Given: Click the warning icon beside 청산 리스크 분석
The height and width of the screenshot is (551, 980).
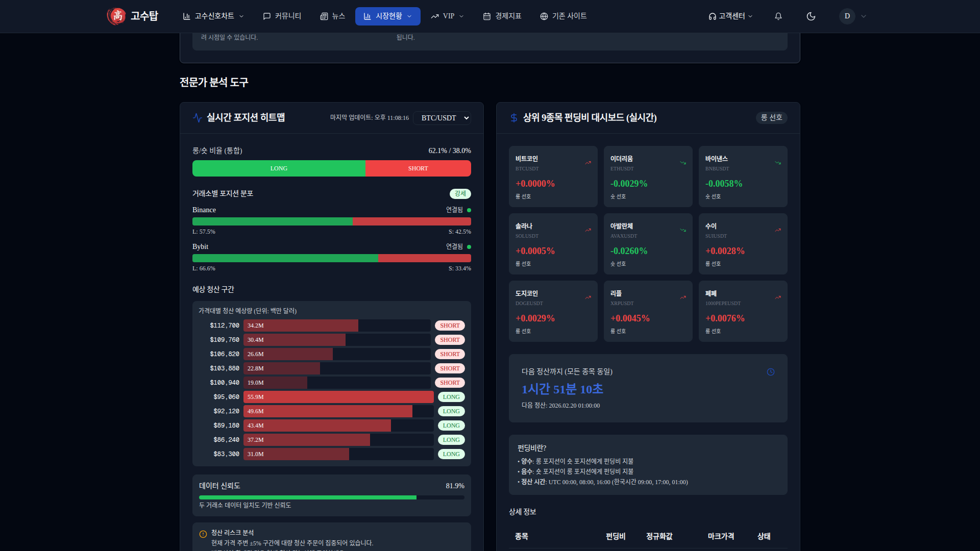Looking at the screenshot, I should pyautogui.click(x=203, y=534).
